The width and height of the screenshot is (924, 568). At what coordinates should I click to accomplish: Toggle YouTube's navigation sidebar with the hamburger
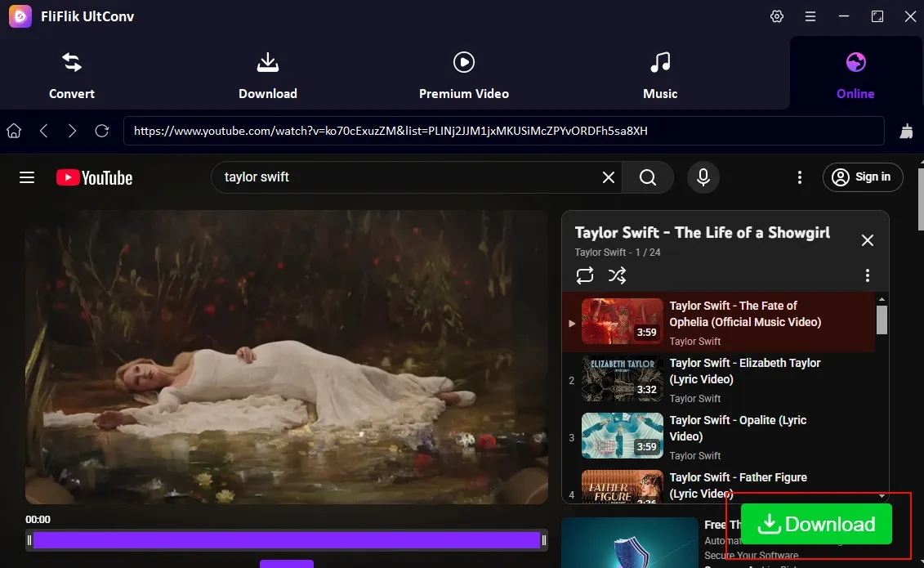point(27,177)
